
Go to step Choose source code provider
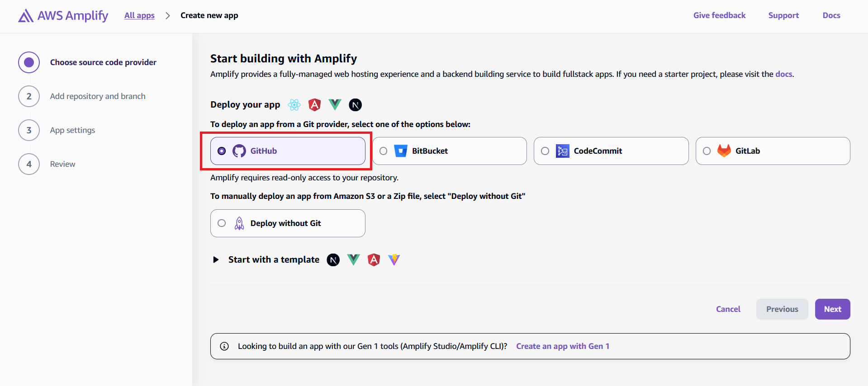pos(87,62)
